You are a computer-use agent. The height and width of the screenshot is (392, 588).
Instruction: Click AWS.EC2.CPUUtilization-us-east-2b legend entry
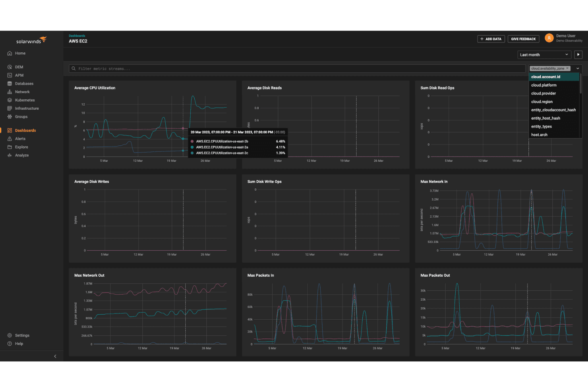click(222, 141)
